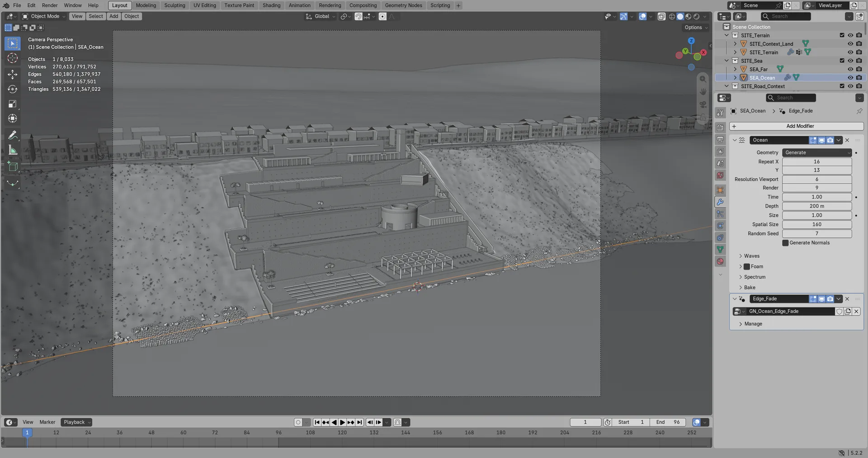The width and height of the screenshot is (868, 458).
Task: Open the Tool properties tab
Action: (720, 113)
